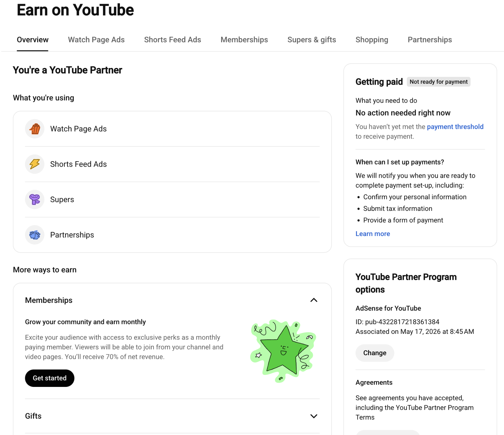Click 'Submit tax information' bullet
This screenshot has height=435, width=504.
[398, 209]
